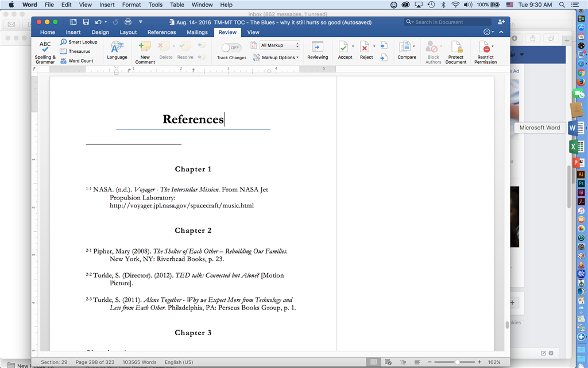Open the Table menu in menu bar
Screen dimensions: 588x368
coord(177,5)
